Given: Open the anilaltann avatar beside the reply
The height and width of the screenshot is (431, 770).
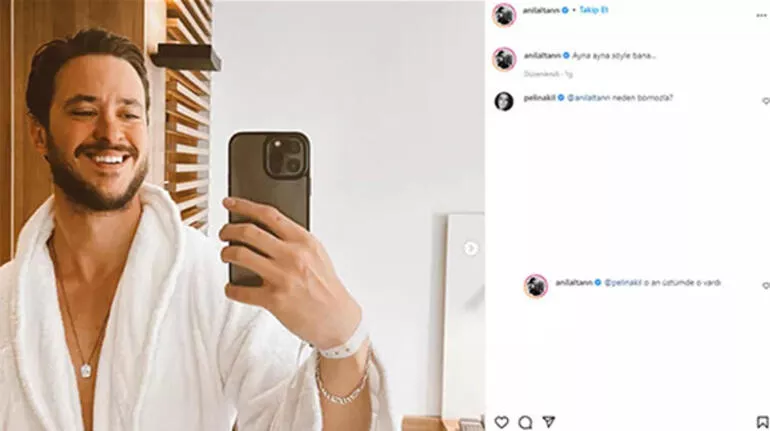Looking at the screenshot, I should 536,286.
